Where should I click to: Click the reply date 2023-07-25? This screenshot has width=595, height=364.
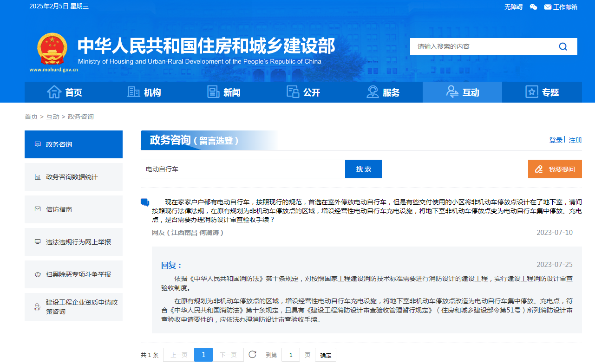pos(555,265)
